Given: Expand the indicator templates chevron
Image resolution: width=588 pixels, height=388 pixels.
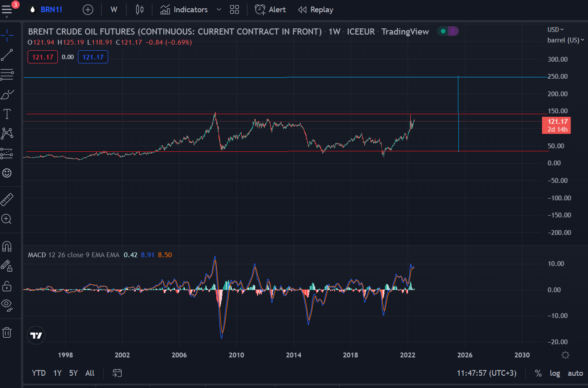Looking at the screenshot, I should coord(219,10).
